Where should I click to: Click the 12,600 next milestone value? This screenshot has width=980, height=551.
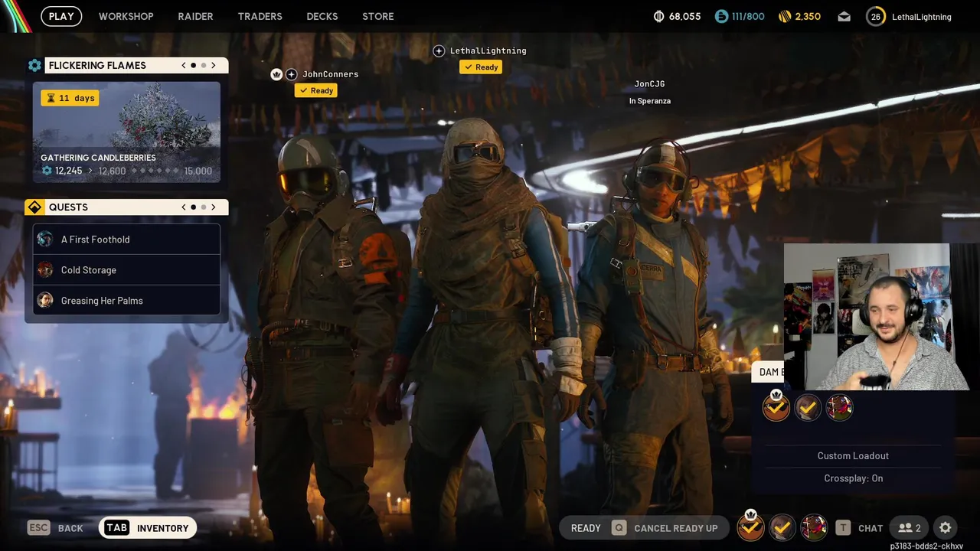pos(112,171)
